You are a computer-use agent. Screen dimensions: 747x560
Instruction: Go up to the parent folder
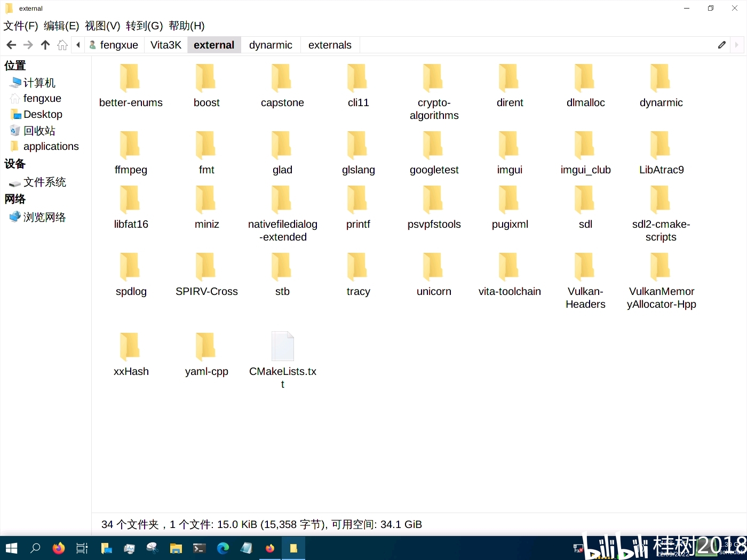[45, 45]
